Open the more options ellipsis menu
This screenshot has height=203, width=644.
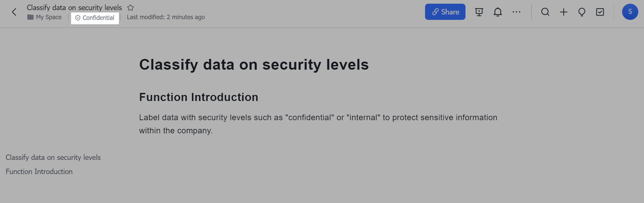click(x=516, y=12)
